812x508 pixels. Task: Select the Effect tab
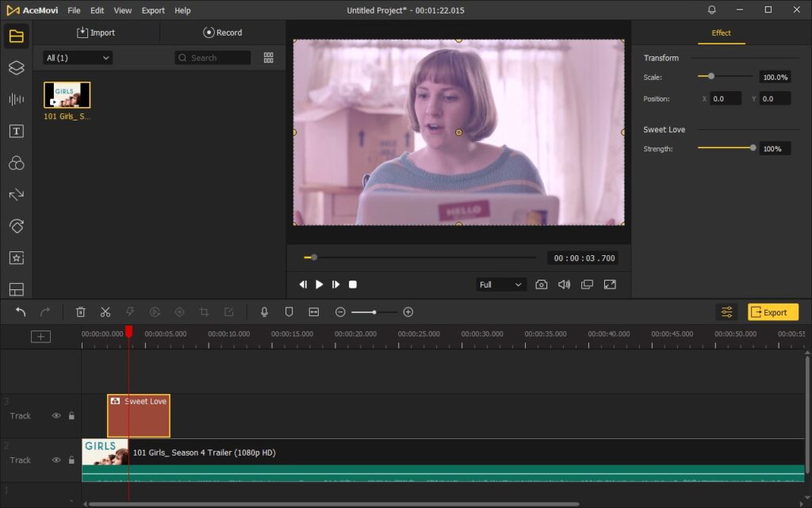721,33
